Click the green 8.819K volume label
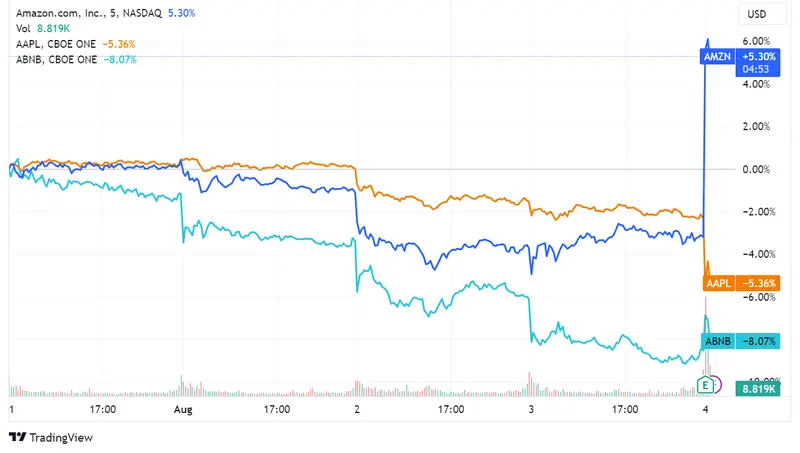The image size is (800, 453). point(756,387)
